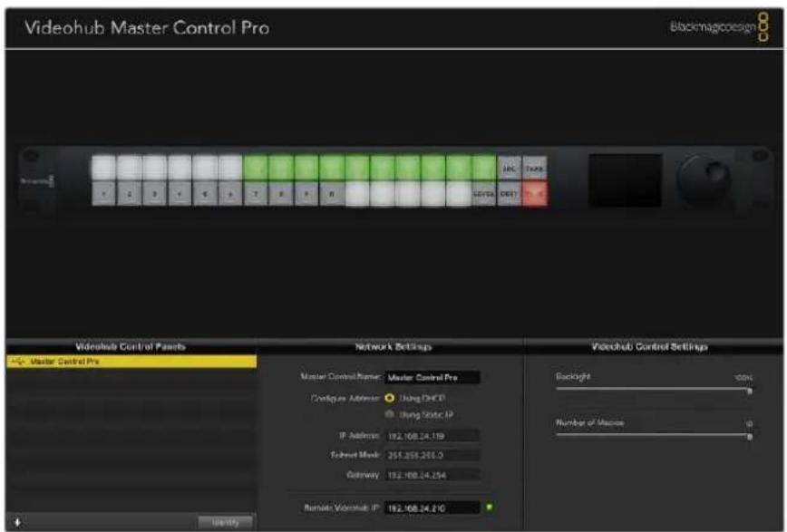Click the Network Settings header
This screenshot has width=787, height=532.
click(x=393, y=346)
